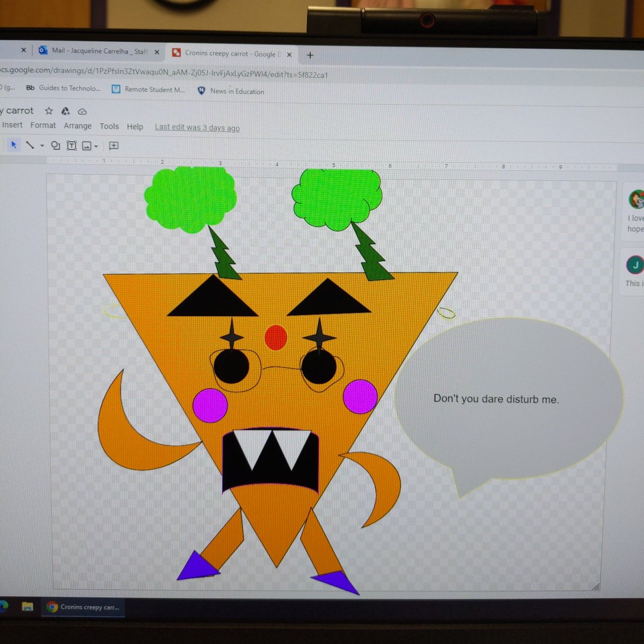Viewport: 644px width, 644px height.
Task: Expand the Insert image options arrow
Action: click(x=96, y=146)
